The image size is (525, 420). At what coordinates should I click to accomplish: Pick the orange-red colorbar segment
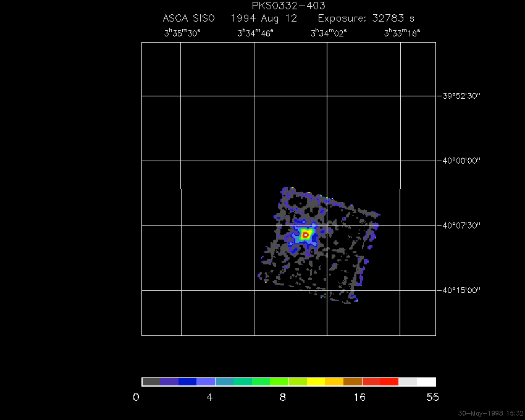[371, 382]
